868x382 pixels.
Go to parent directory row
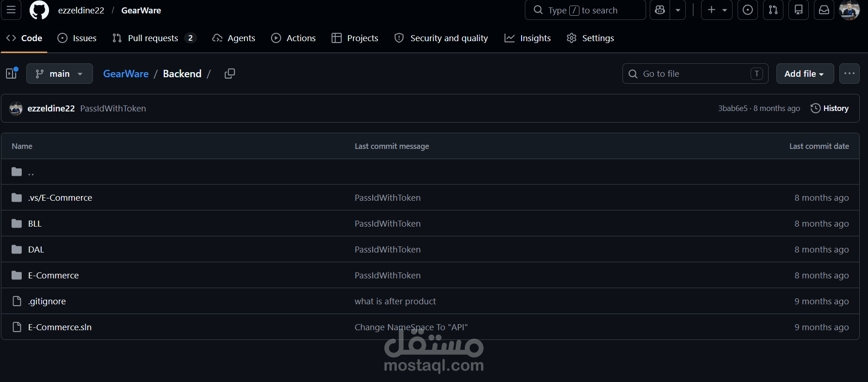pyautogui.click(x=430, y=172)
